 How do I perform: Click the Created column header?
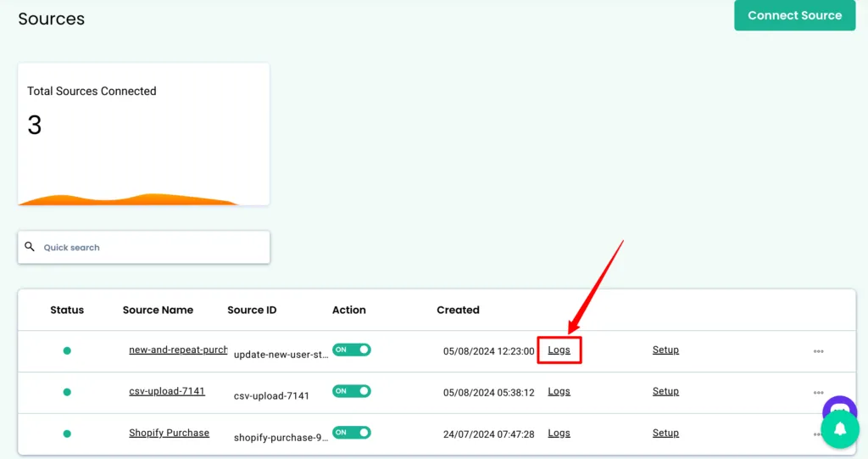tap(458, 310)
